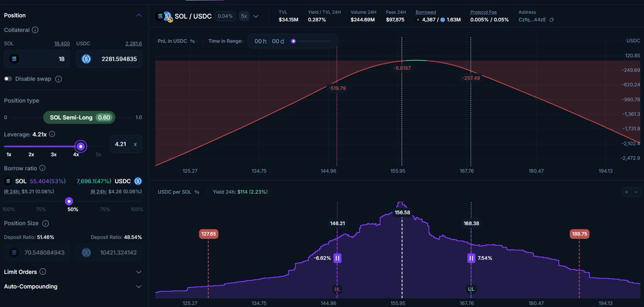Click the USDC borrow token icon
Screen dimensions: 644x307
click(138, 181)
